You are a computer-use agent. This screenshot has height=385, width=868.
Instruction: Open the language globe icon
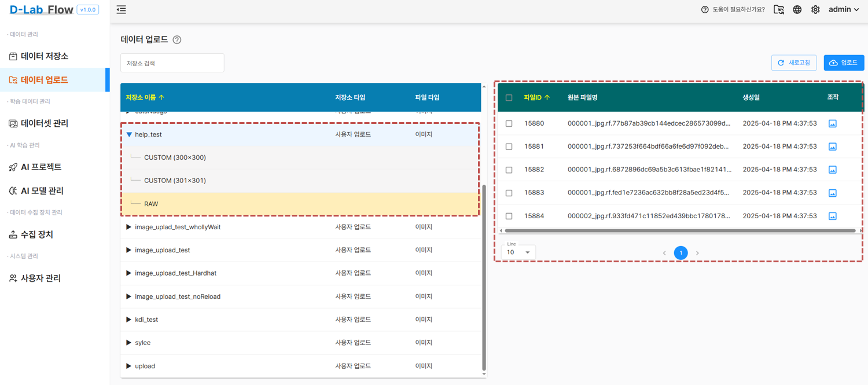797,10
